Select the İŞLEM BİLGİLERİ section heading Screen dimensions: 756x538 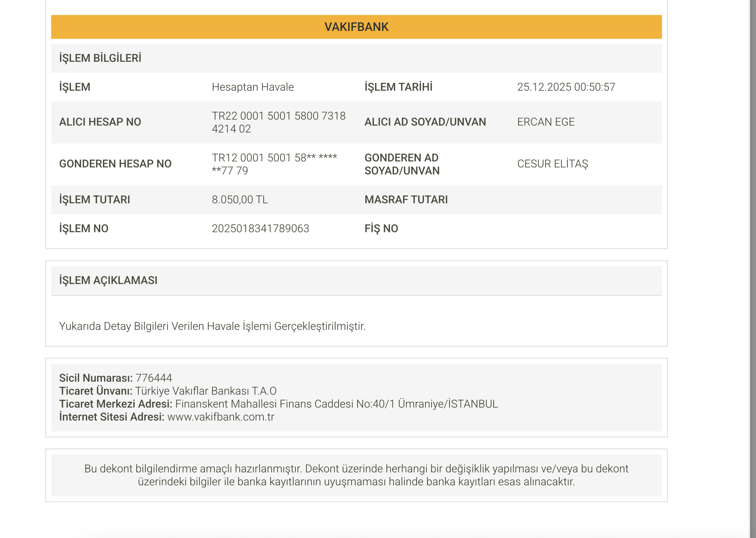(x=100, y=58)
